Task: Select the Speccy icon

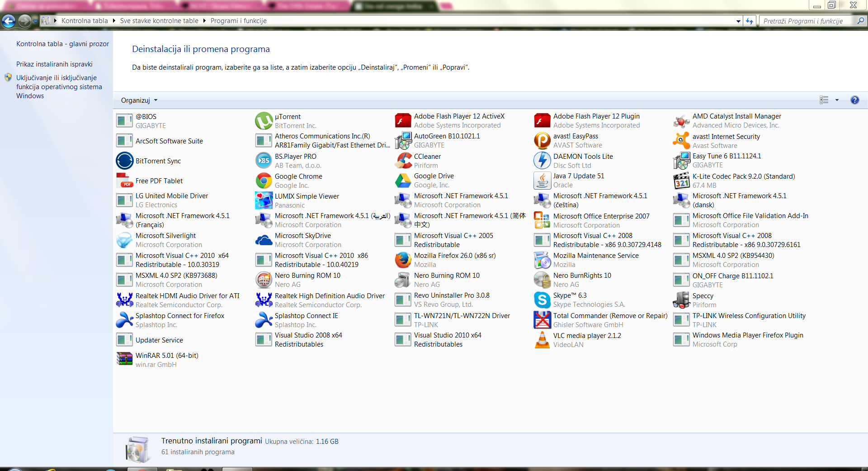Action: (x=681, y=300)
